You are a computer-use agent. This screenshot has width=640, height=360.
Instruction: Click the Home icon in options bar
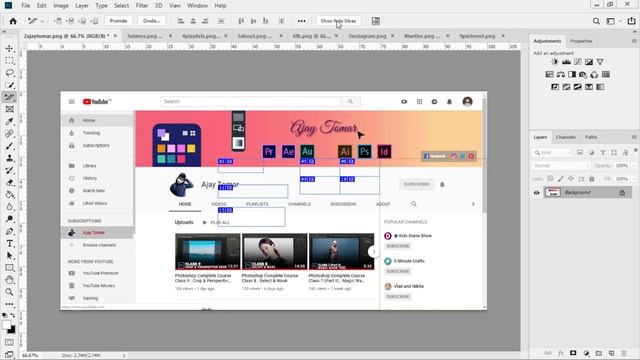tap(13, 21)
